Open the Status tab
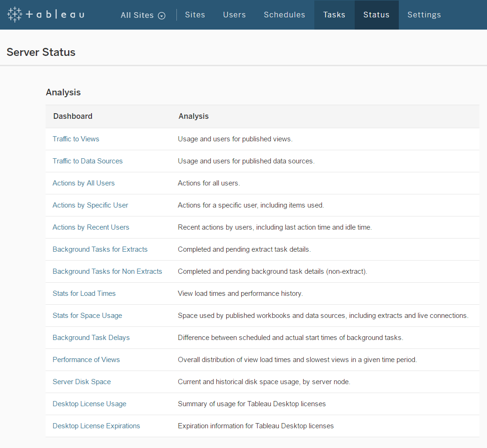This screenshot has width=487, height=448. [x=376, y=15]
